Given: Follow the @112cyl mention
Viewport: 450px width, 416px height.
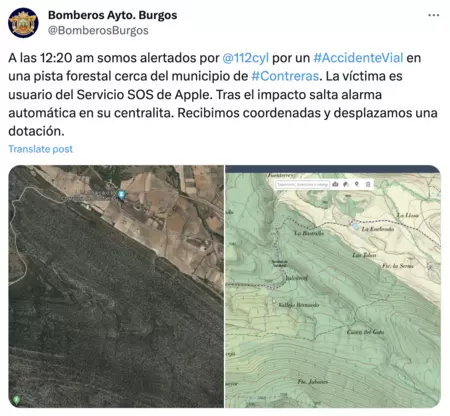Looking at the screenshot, I should tap(245, 58).
